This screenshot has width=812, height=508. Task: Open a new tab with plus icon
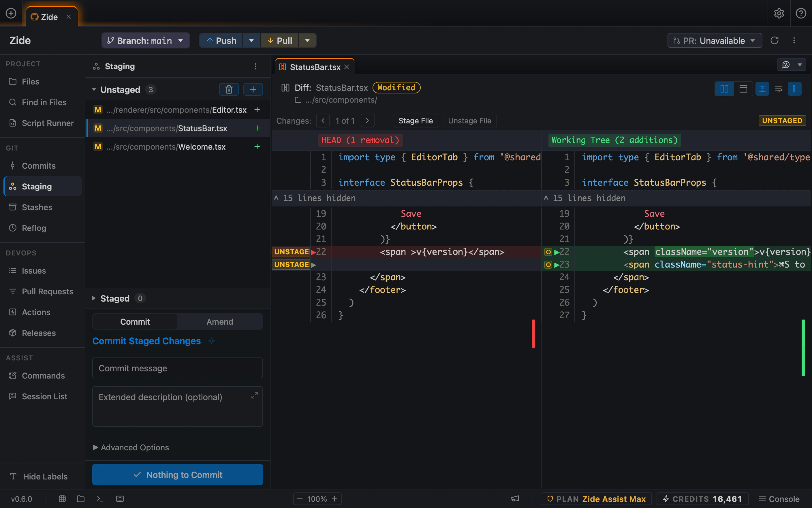click(11, 13)
